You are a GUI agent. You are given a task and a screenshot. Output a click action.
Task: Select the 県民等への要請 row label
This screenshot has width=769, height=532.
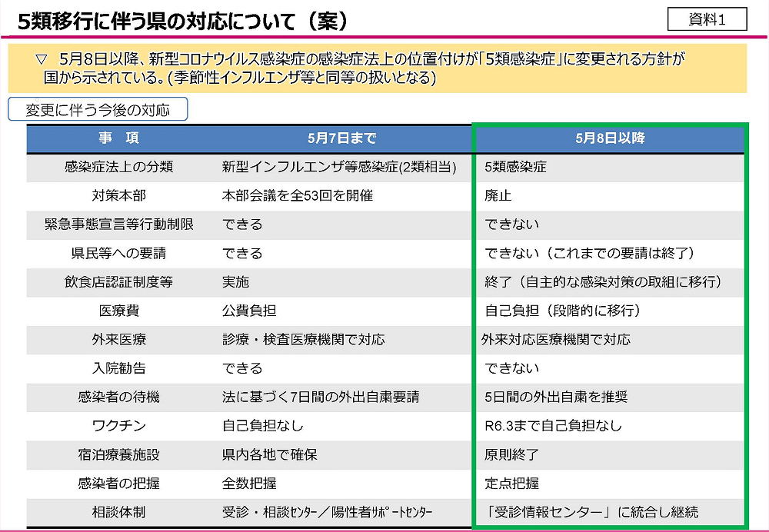click(x=119, y=254)
